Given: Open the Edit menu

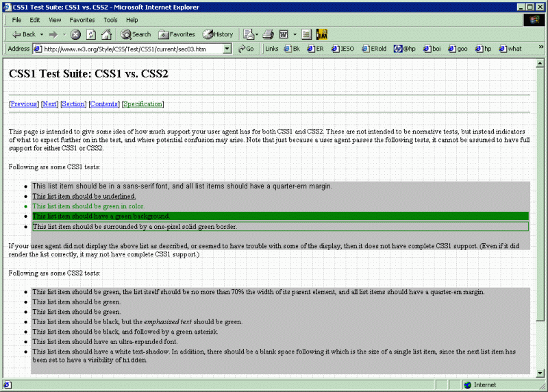Looking at the screenshot, I should [35, 20].
